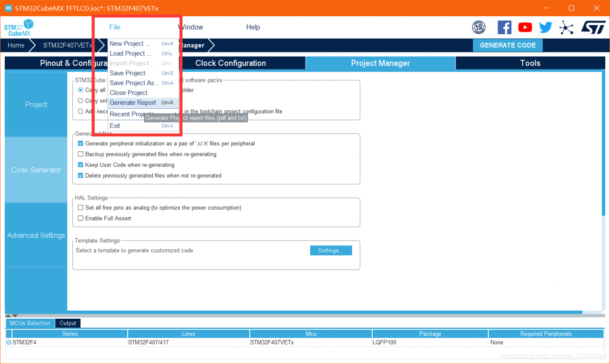Open the Project side section
The image size is (610, 364).
pyautogui.click(x=36, y=104)
